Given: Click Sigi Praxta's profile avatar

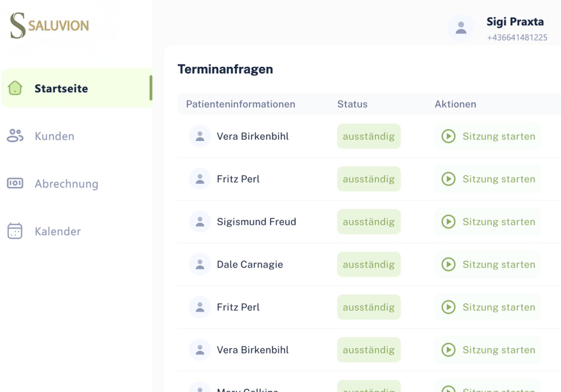Looking at the screenshot, I should click(461, 28).
